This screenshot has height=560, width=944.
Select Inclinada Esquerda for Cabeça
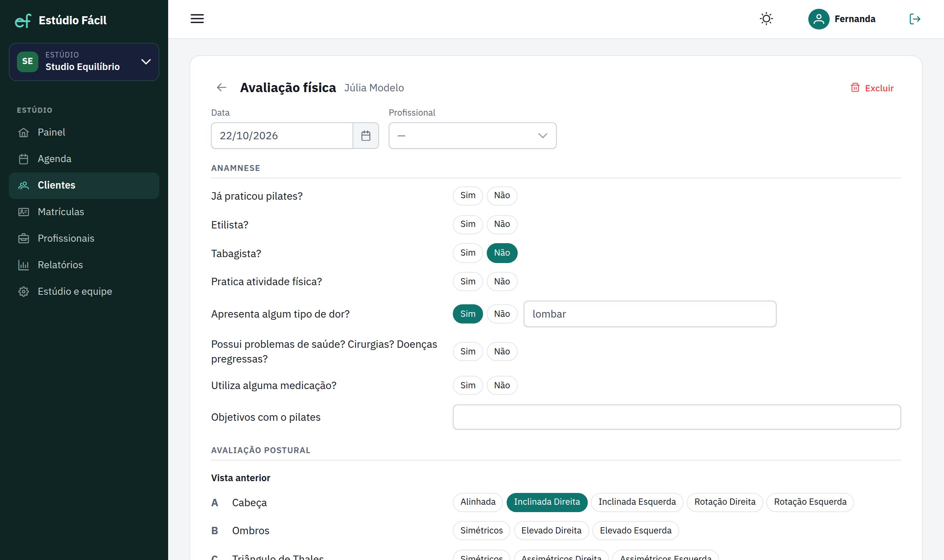click(636, 502)
